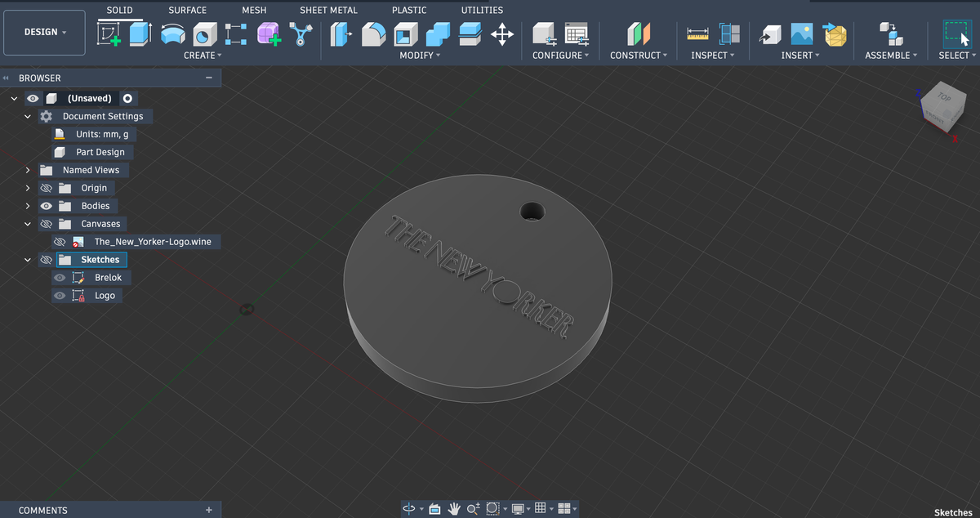Viewport: 980px width, 518px height.
Task: Select the Revolve tool in toolbar
Action: [x=172, y=33]
